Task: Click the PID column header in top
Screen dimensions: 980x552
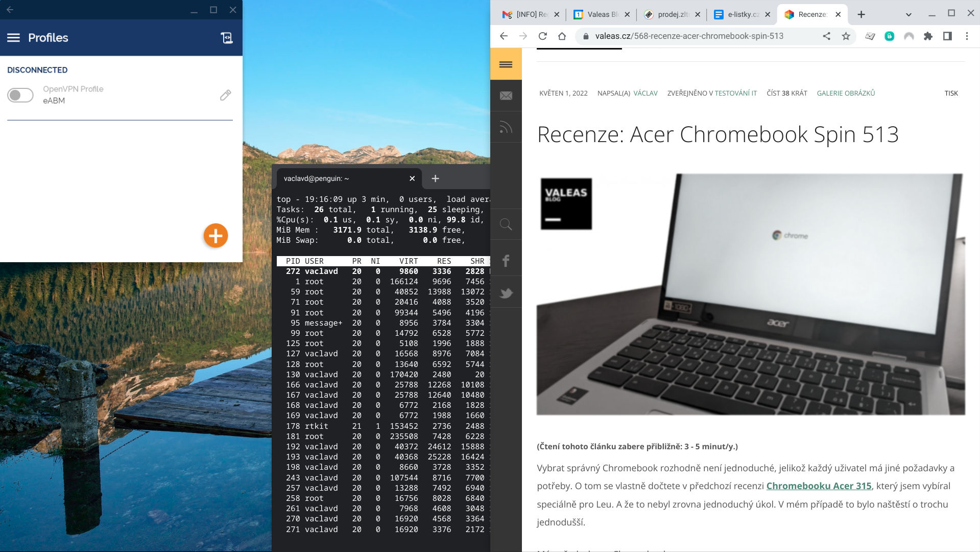Action: tap(293, 261)
